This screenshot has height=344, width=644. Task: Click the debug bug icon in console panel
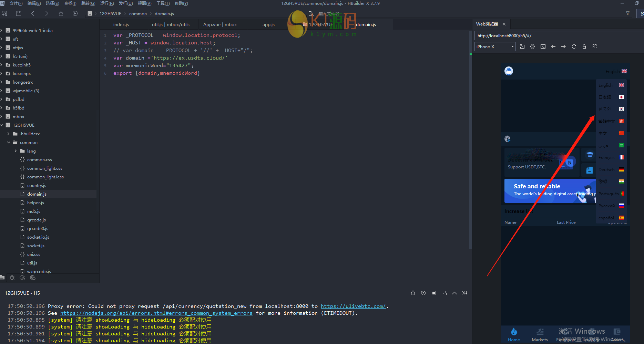coord(413,293)
